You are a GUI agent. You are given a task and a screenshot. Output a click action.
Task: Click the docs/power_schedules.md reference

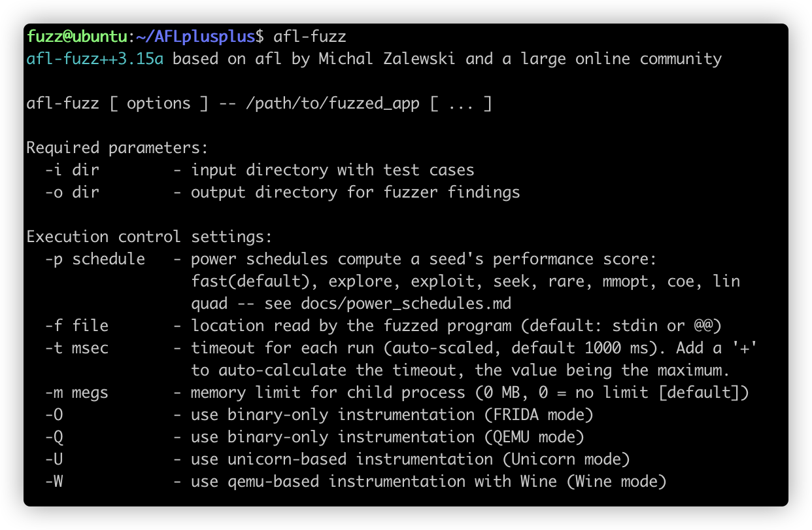[405, 304]
